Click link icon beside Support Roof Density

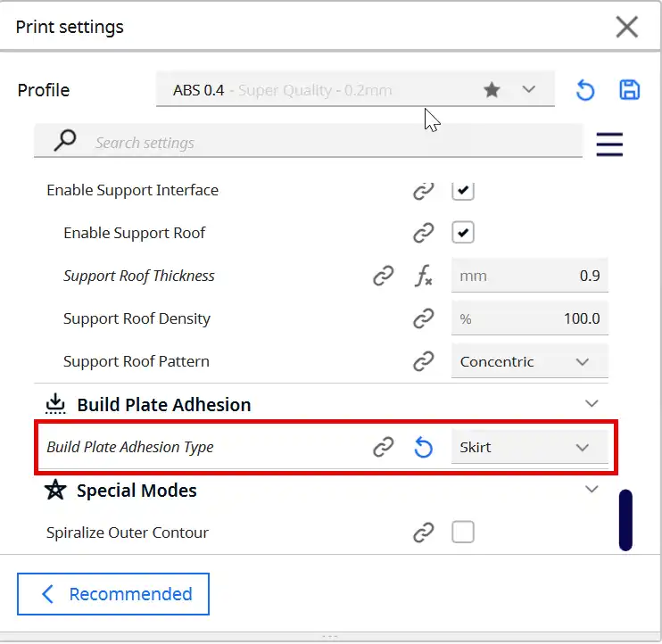[424, 318]
